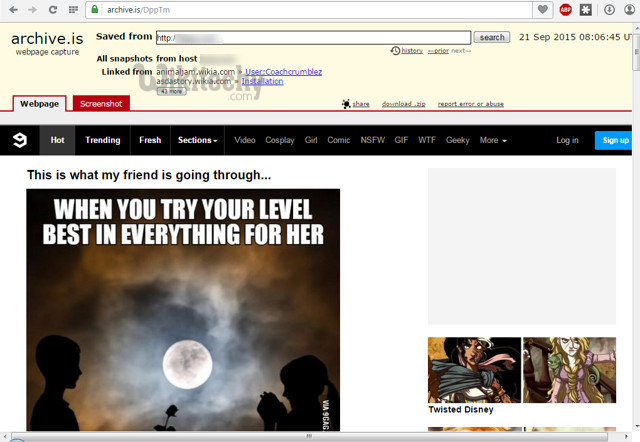Click the history clock icon
The width and height of the screenshot is (640, 442).
[395, 51]
